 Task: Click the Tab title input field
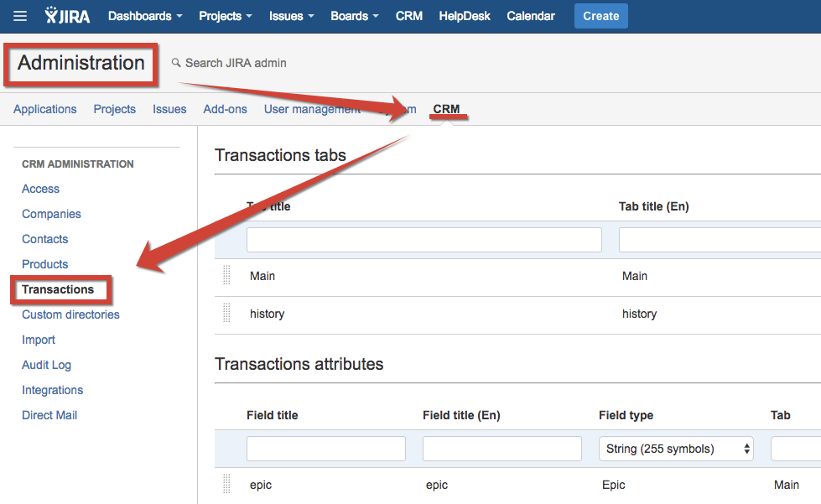pos(423,240)
